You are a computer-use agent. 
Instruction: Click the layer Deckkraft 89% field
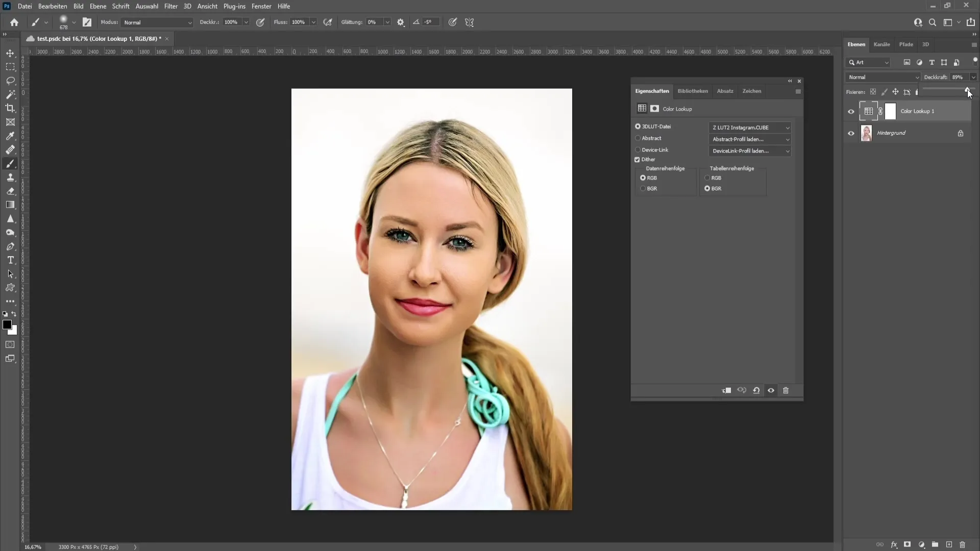960,77
